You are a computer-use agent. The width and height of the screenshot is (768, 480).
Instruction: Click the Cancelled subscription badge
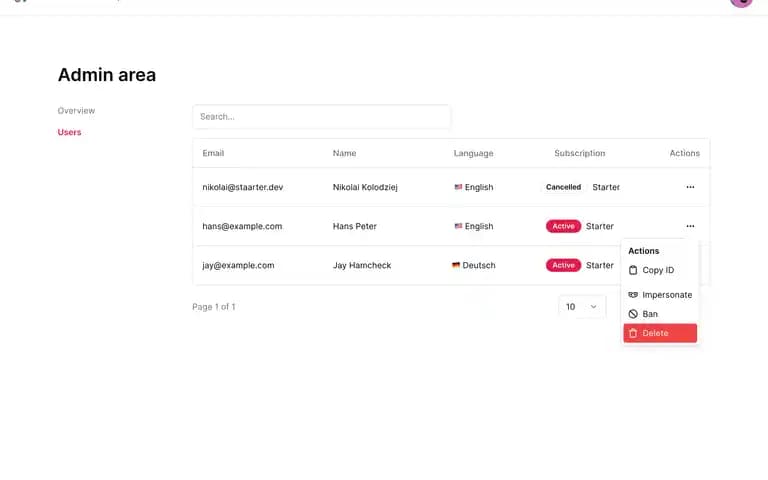tap(563, 187)
